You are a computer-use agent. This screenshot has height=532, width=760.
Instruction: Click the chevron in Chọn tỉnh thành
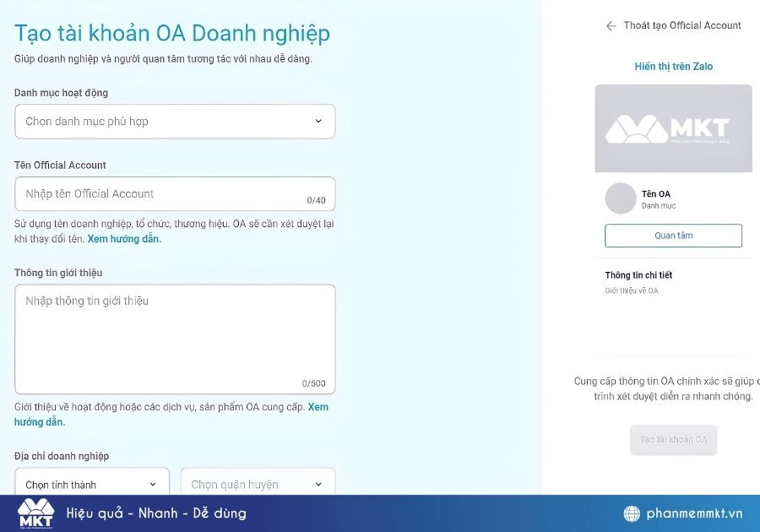[x=153, y=485]
